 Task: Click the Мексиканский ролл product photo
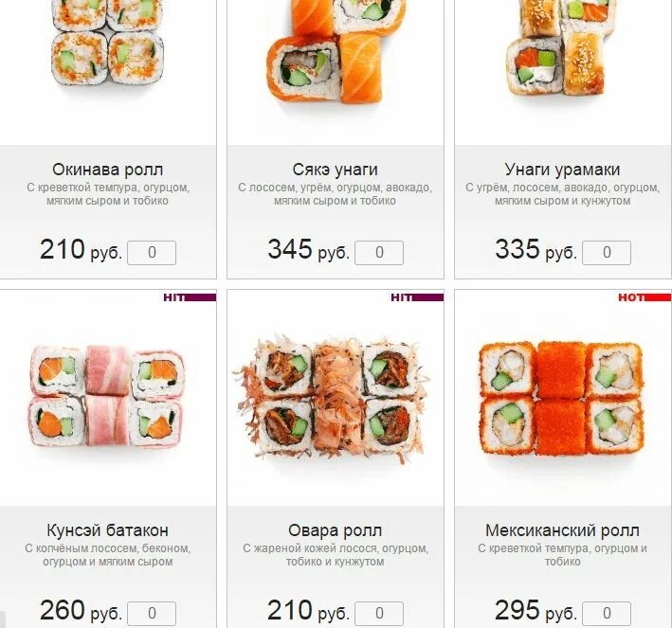tap(561, 398)
